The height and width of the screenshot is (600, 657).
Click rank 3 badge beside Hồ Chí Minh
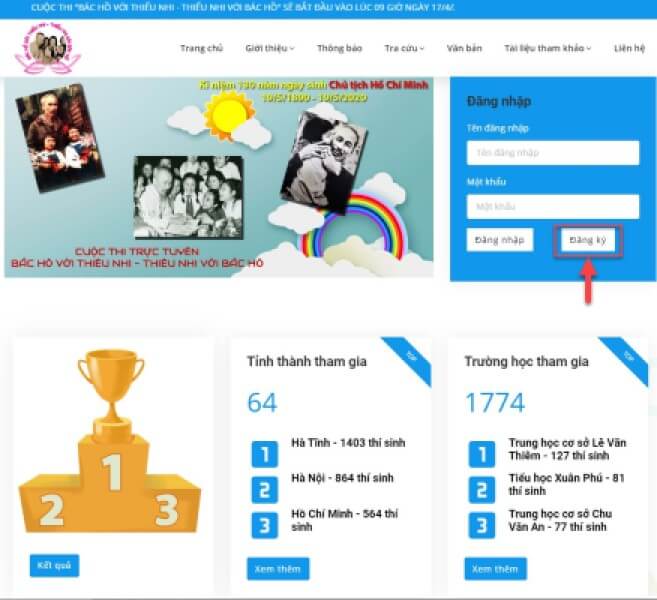click(264, 525)
